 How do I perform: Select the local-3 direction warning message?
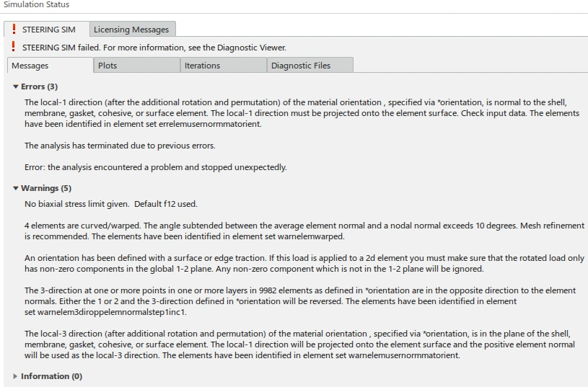(300, 344)
